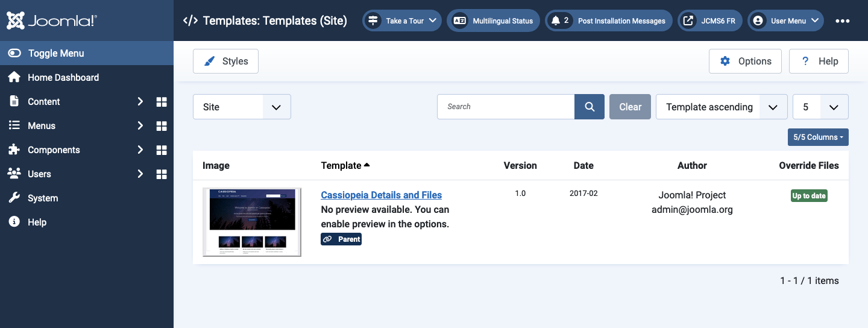Expand the Menus submenu chevron
The image size is (868, 328).
click(x=140, y=125)
